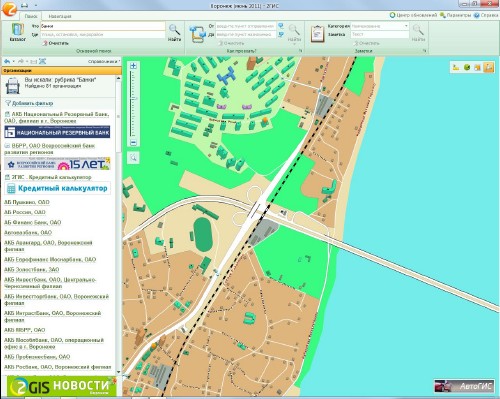Screen dimensions: 500x399
Task: Click the ruler measure tool on map toolbar
Action: [x=456, y=67]
